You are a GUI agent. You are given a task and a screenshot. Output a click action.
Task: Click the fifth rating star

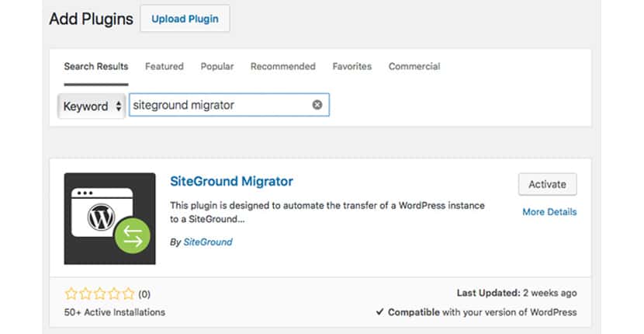pos(129,294)
